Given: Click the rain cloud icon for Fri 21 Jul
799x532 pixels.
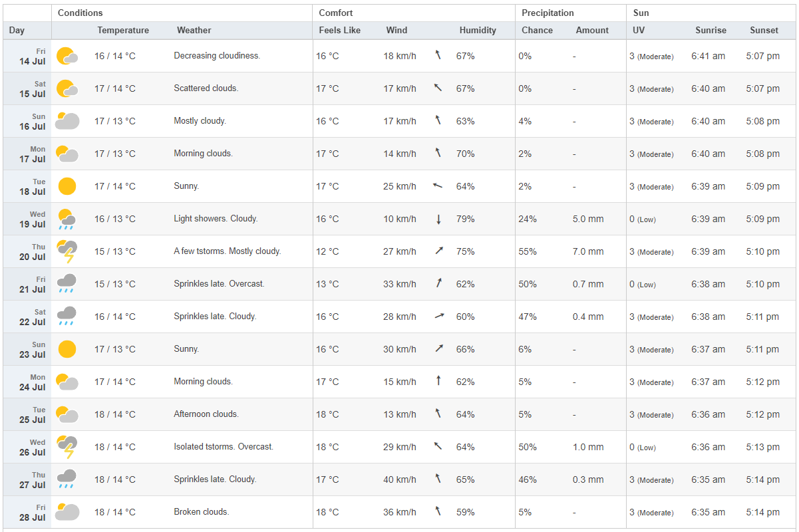Looking at the screenshot, I should pos(67,284).
